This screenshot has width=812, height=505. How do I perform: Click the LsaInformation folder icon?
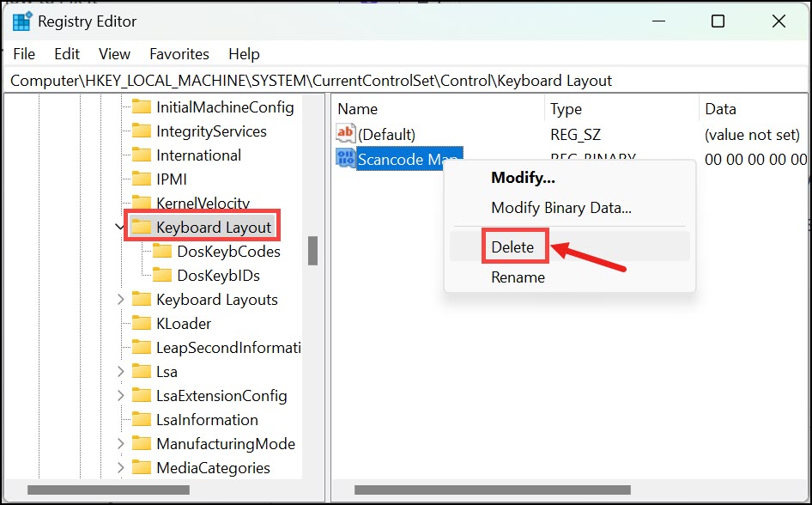click(142, 419)
